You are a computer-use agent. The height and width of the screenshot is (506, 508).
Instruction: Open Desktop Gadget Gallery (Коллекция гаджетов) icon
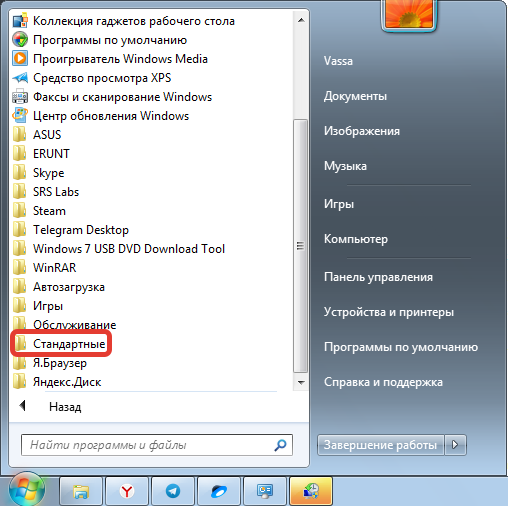pyautogui.click(x=20, y=21)
